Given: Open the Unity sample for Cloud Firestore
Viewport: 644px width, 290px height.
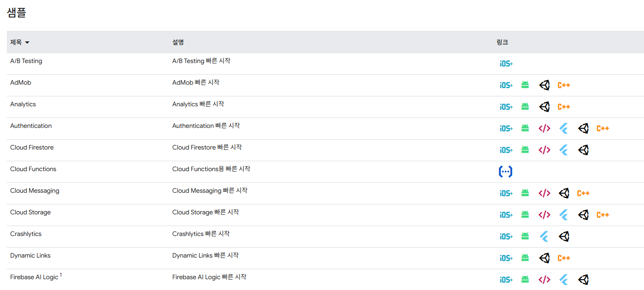Looking at the screenshot, I should point(584,150).
